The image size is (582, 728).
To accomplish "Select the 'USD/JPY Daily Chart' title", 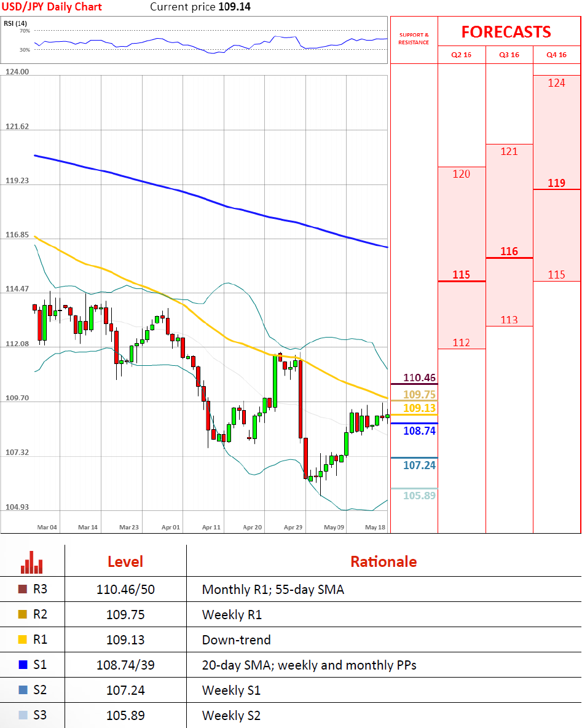I will (52, 7).
